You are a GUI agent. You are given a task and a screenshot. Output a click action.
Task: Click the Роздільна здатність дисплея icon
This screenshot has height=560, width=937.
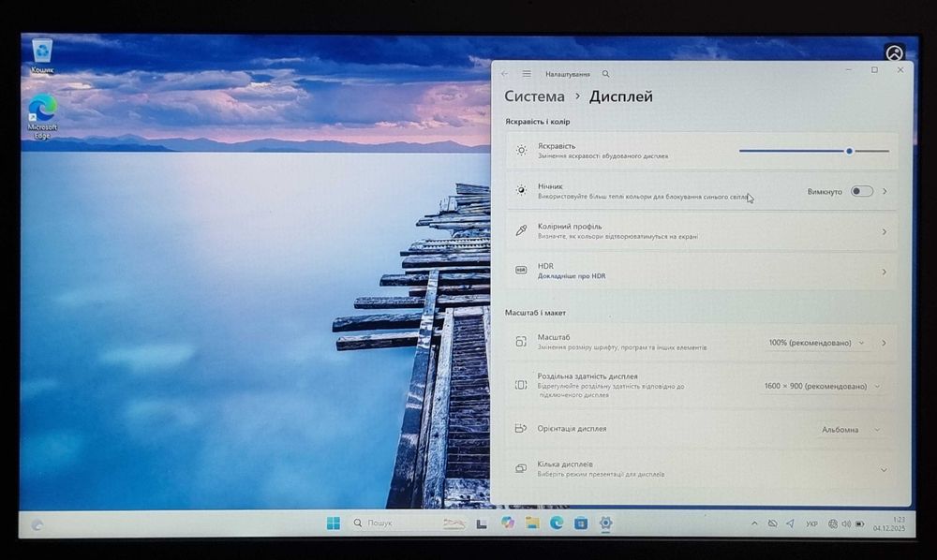pyautogui.click(x=521, y=385)
